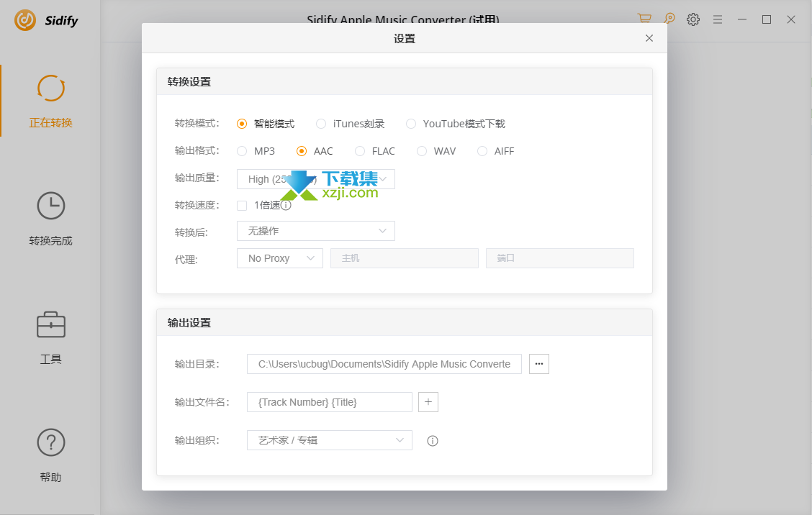Open the hamburger menu icon
Image resolution: width=812 pixels, height=515 pixels.
pyautogui.click(x=717, y=19)
